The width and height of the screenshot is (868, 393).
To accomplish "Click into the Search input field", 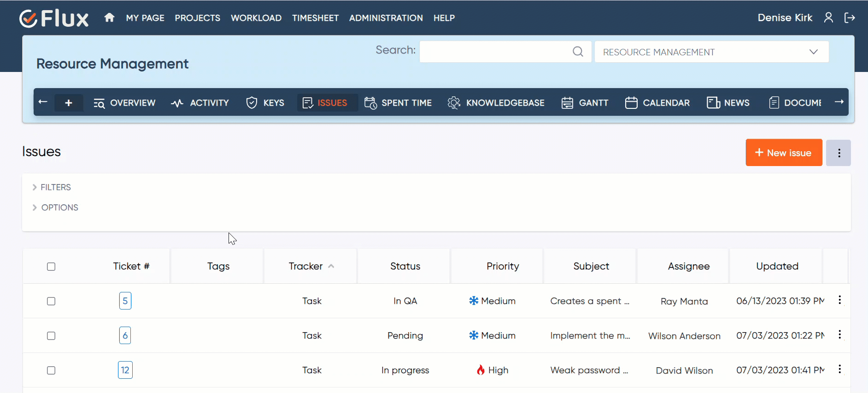I will tap(495, 52).
